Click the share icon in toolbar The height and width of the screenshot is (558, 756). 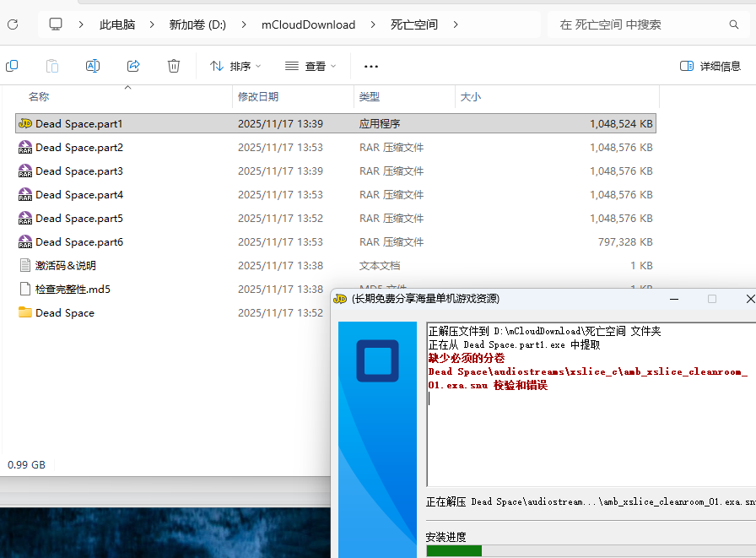tap(133, 66)
